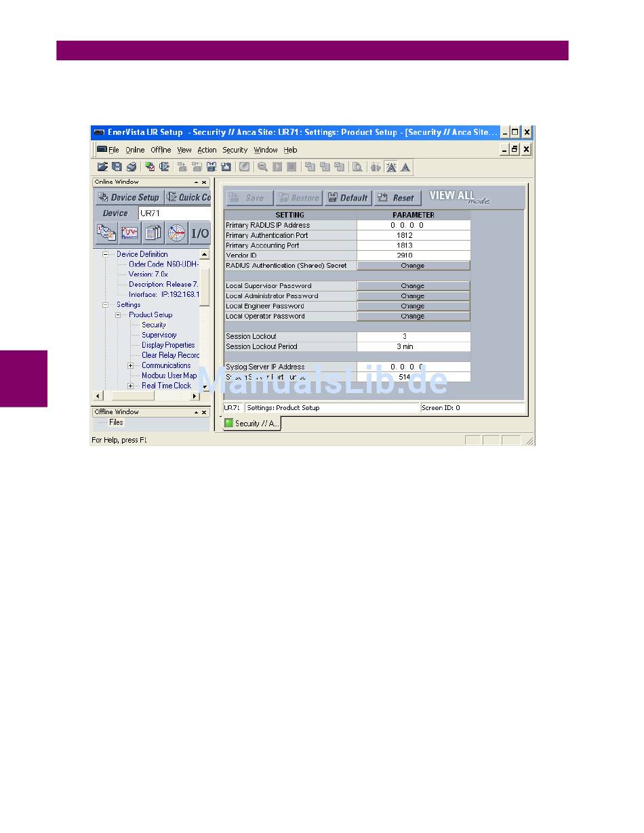The width and height of the screenshot is (644, 833).
Task: Click the Device field showing UR71
Action: (175, 213)
